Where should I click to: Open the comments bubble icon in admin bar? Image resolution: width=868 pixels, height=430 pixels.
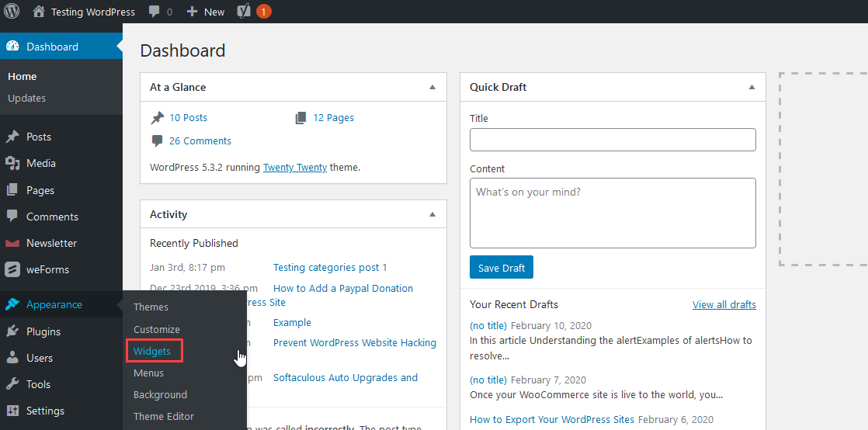click(x=155, y=12)
